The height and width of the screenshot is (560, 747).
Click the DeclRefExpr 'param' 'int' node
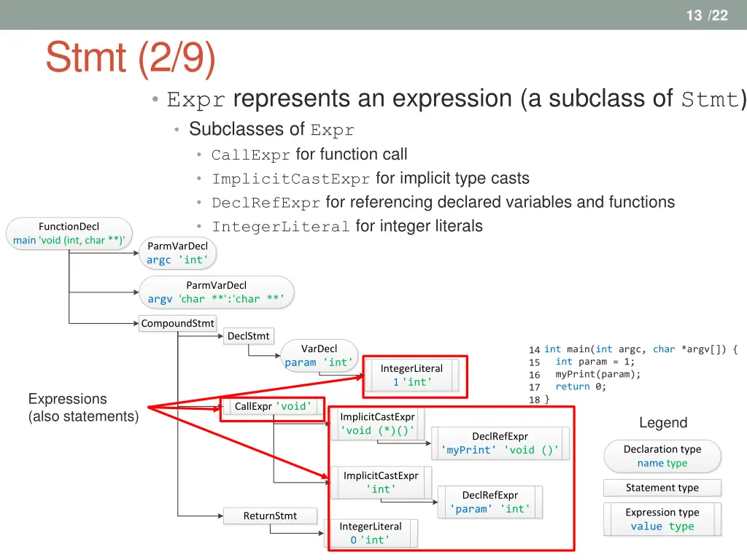pyautogui.click(x=490, y=502)
